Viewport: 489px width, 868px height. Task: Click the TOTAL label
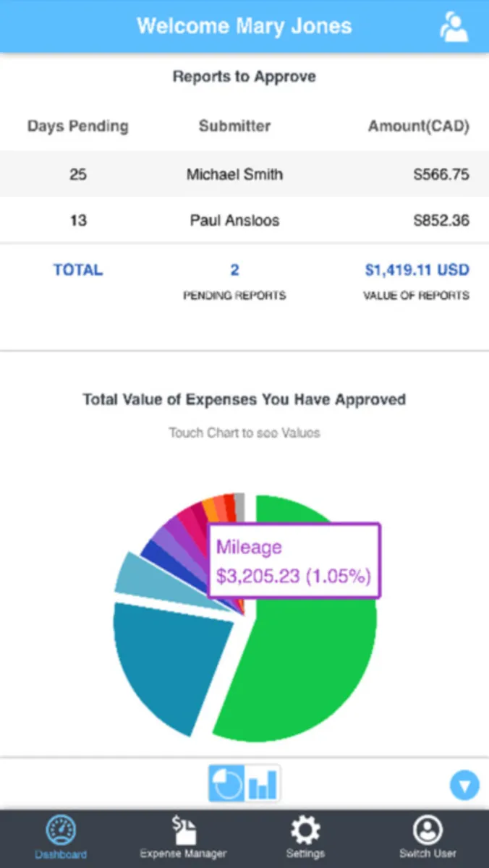click(x=77, y=271)
